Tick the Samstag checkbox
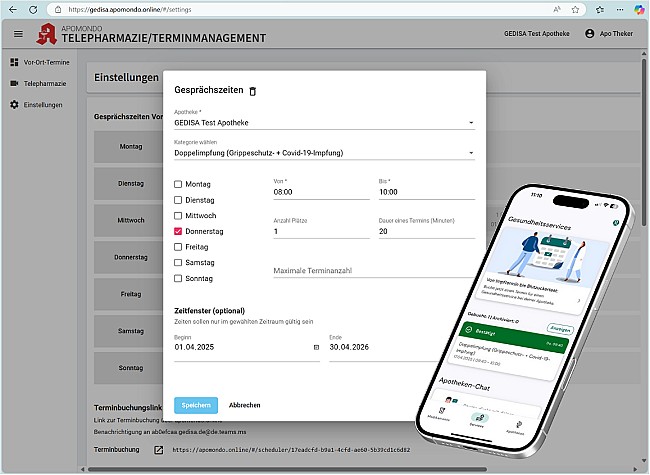The width and height of the screenshot is (650, 475). click(178, 263)
